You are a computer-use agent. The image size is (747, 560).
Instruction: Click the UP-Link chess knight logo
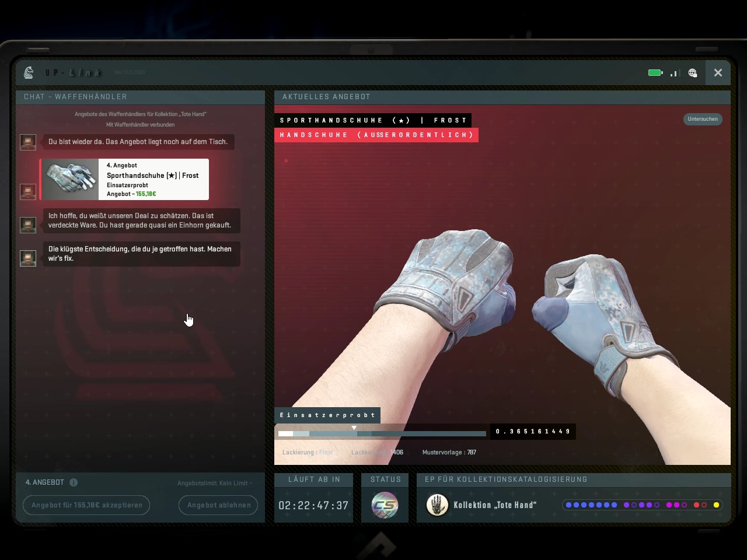click(29, 72)
